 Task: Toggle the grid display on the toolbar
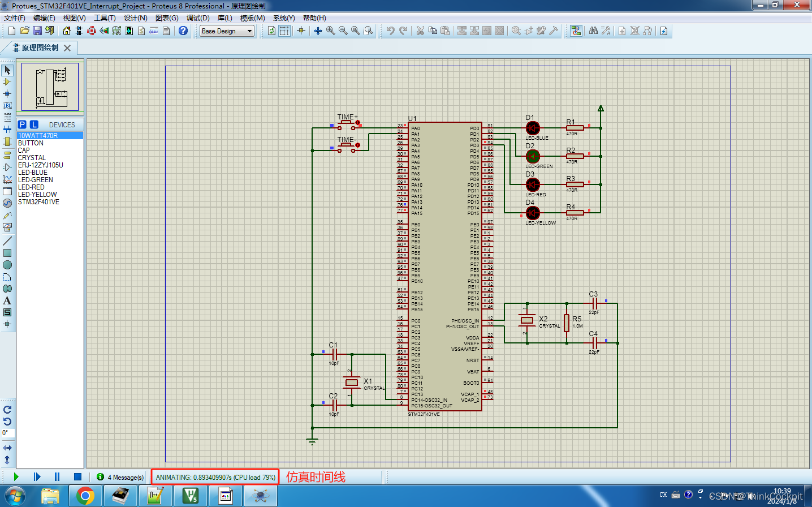[284, 31]
